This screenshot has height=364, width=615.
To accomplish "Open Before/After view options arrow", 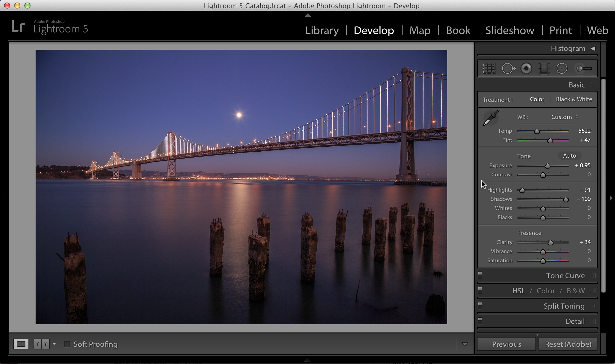I will click(x=54, y=344).
